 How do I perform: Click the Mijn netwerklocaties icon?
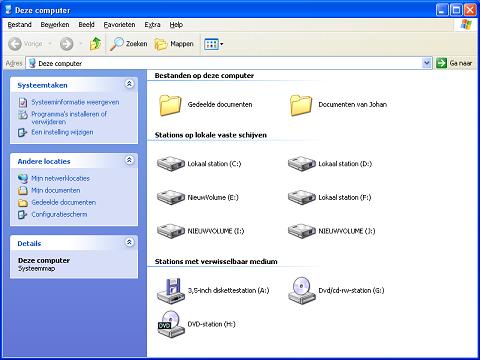tap(23, 178)
